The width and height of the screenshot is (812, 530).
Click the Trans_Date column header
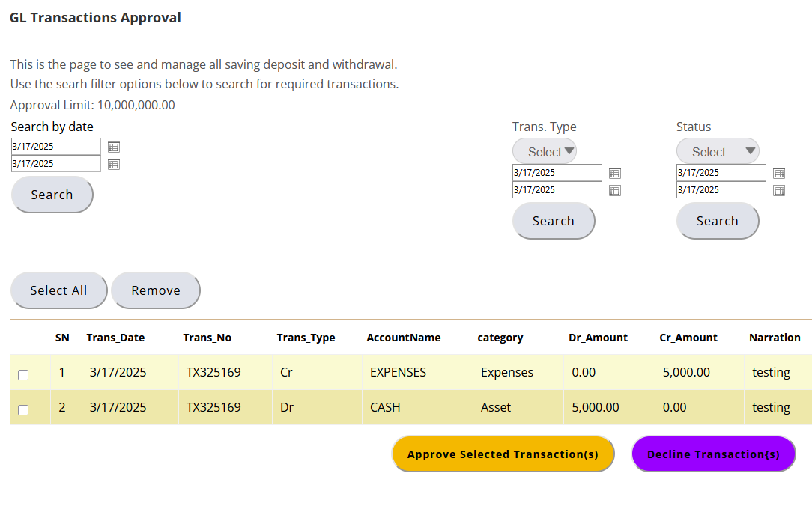coord(115,338)
